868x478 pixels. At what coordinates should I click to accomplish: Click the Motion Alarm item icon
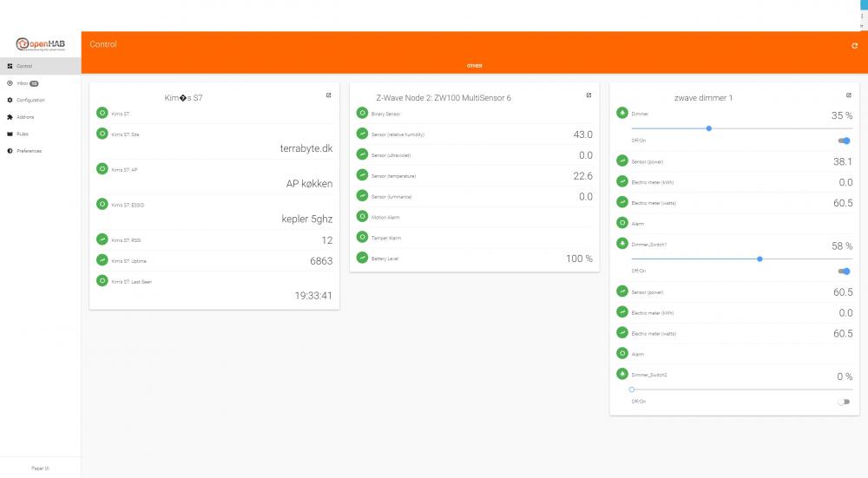pos(362,216)
